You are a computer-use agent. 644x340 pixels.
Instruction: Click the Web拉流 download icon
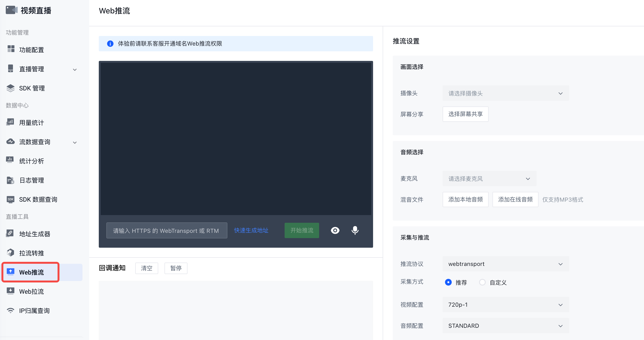tap(10, 291)
